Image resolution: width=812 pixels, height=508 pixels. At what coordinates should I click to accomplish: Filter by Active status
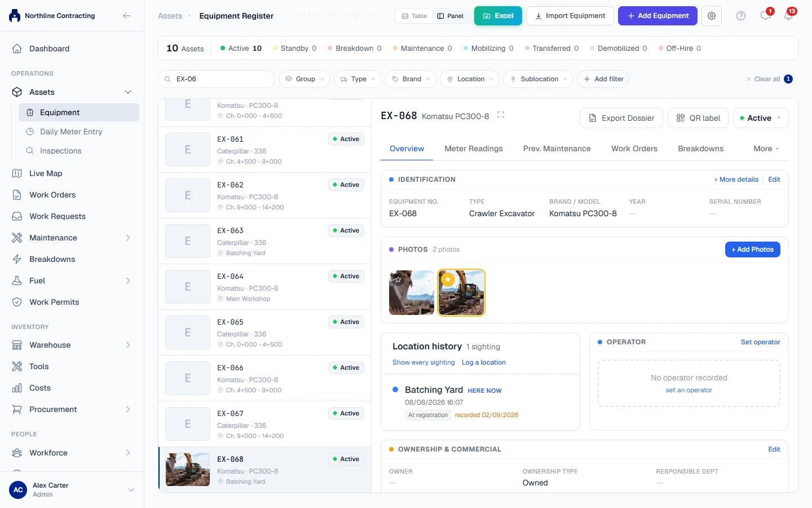[x=241, y=49]
